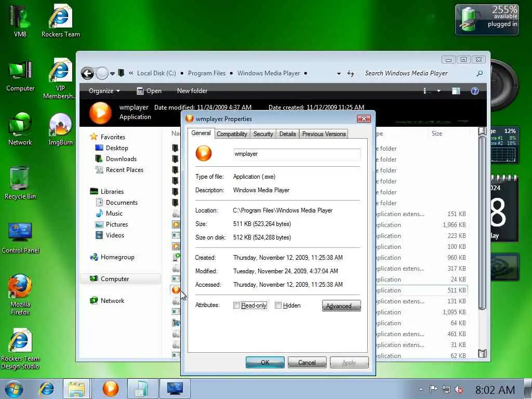532x399 pixels.
Task: Show hidden tray icons arrow
Action: tap(421, 390)
